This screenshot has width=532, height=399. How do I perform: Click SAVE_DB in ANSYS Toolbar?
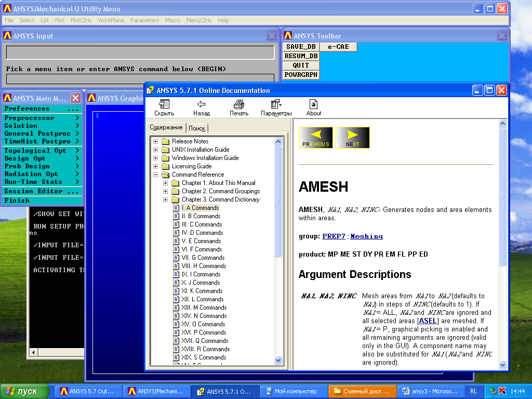[x=301, y=47]
